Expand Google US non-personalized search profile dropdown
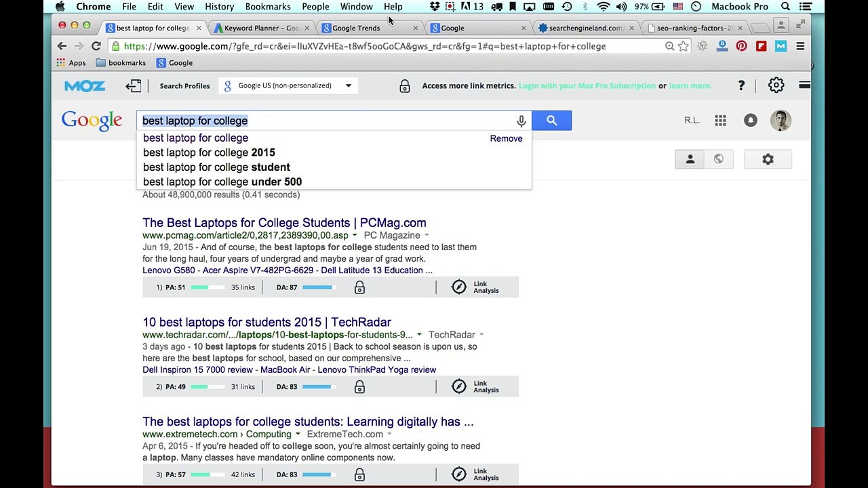Image resolution: width=868 pixels, height=488 pixels. (x=288, y=85)
